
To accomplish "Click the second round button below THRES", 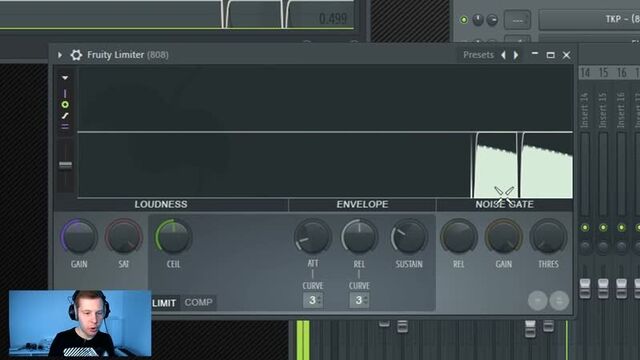I will (559, 301).
